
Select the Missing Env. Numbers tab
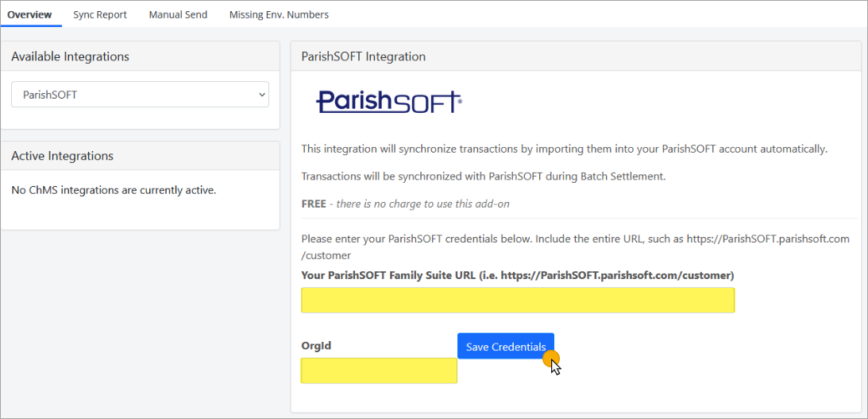click(279, 14)
